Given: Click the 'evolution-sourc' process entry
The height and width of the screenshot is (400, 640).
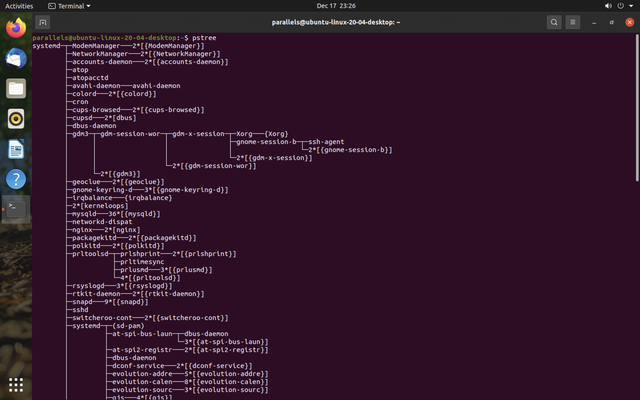Looking at the screenshot, I should pos(142,390).
